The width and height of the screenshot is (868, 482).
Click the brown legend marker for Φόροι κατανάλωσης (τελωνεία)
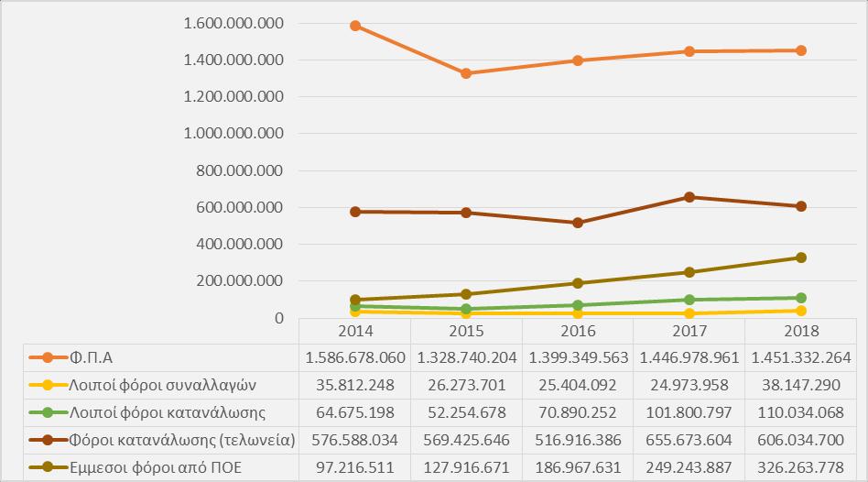[48, 441]
